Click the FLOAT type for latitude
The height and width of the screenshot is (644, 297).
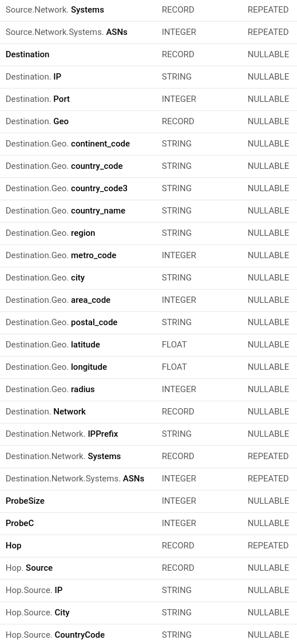tap(174, 345)
